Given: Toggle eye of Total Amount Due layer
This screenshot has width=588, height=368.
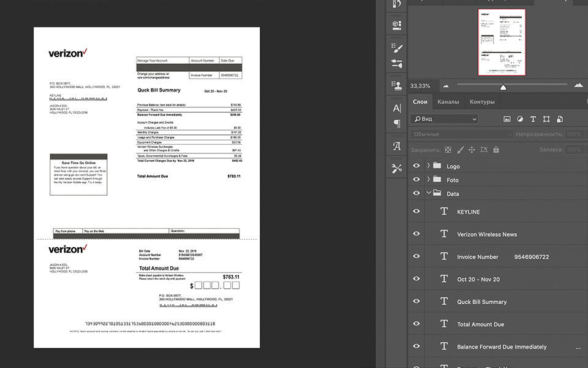Looking at the screenshot, I should tap(417, 324).
